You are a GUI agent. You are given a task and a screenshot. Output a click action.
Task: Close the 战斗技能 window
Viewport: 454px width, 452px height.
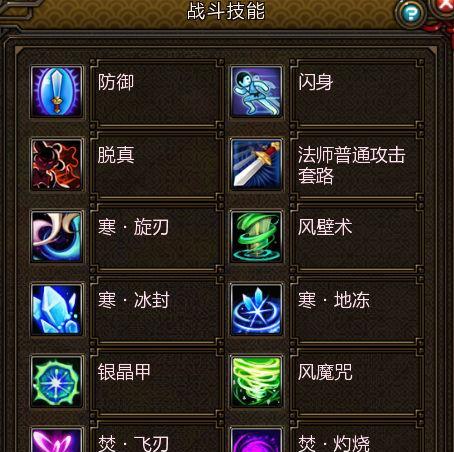click(445, 7)
